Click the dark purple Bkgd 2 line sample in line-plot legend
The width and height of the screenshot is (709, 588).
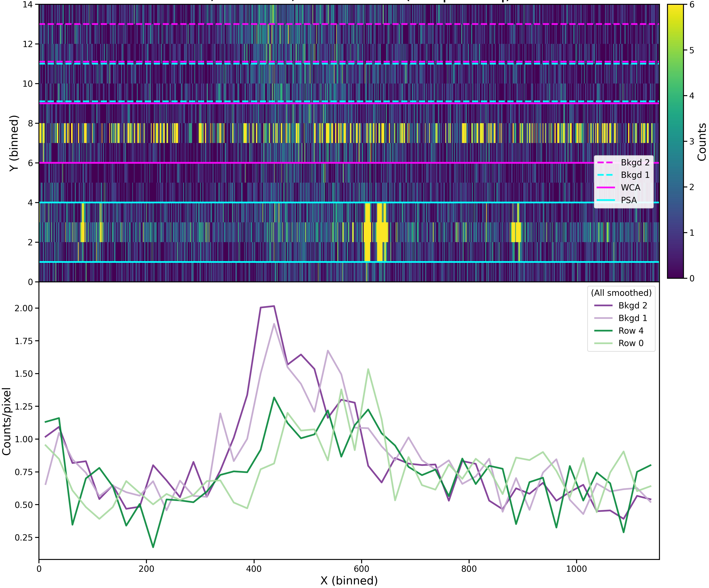603,305
